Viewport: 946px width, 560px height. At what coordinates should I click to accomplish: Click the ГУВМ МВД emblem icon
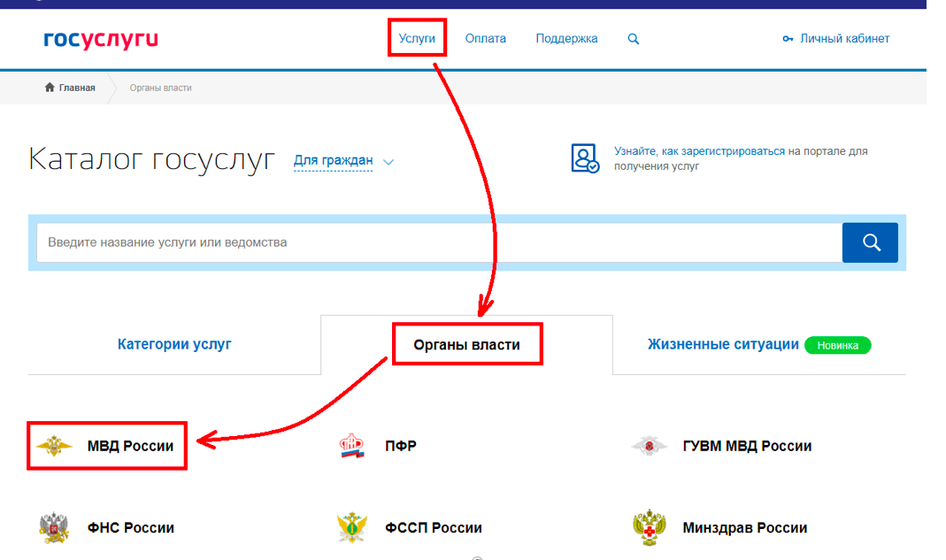click(x=650, y=446)
